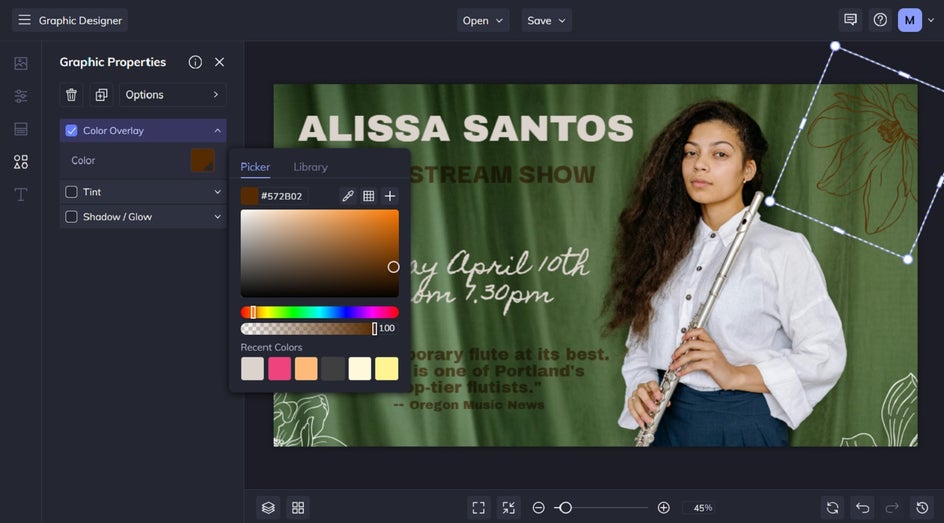Screen dimensions: 944x523
Task: Select the Text tool in sidebar
Action: pyautogui.click(x=21, y=194)
